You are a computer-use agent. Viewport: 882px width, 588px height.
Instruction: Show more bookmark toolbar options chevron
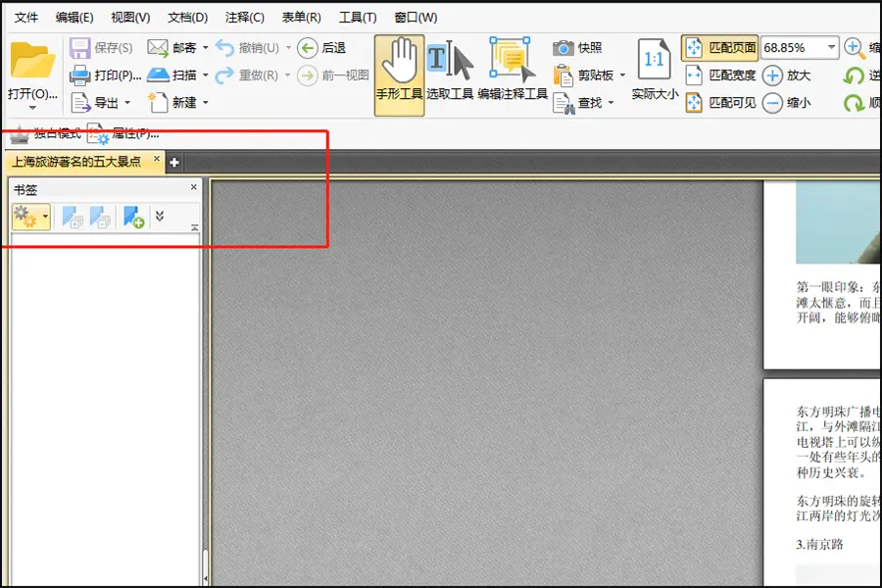point(160,216)
